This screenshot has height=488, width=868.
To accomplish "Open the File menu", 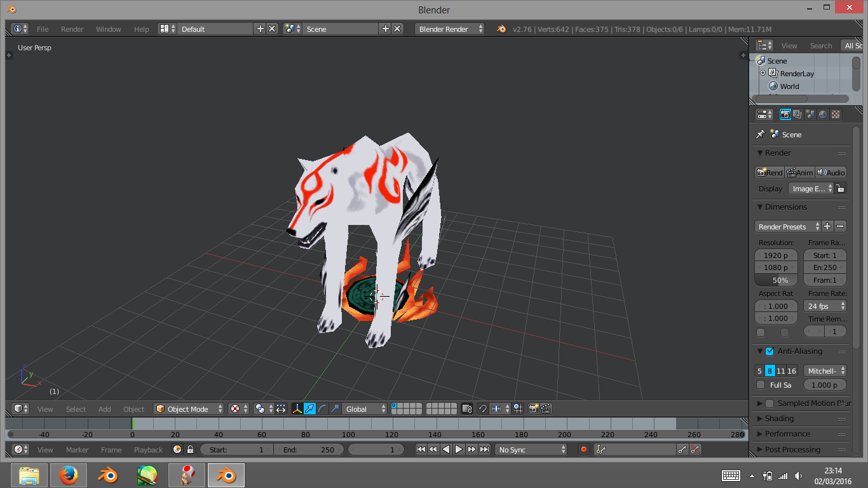I will pyautogui.click(x=43, y=29).
